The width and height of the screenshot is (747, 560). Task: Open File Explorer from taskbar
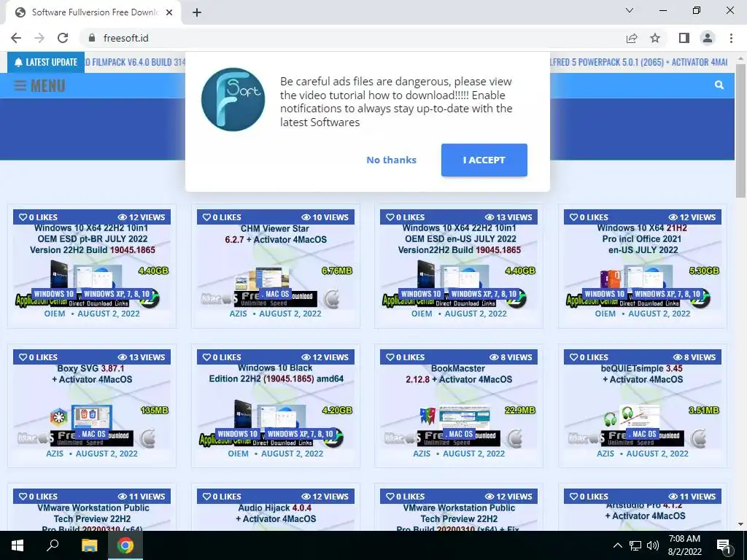(89, 545)
